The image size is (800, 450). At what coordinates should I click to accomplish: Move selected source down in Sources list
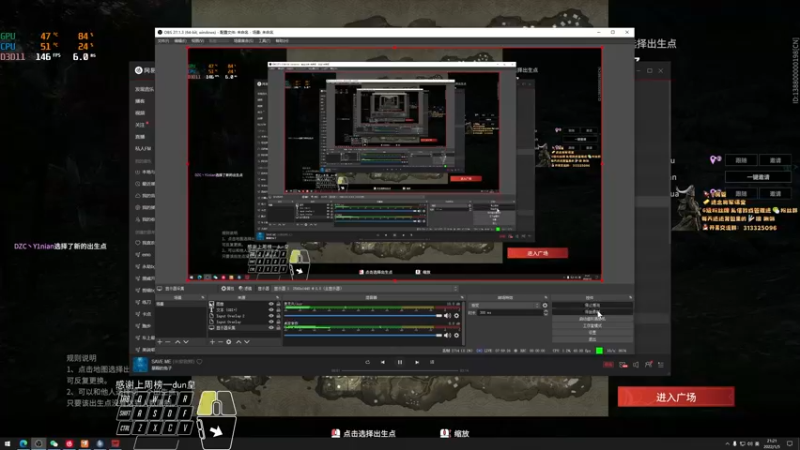247,342
